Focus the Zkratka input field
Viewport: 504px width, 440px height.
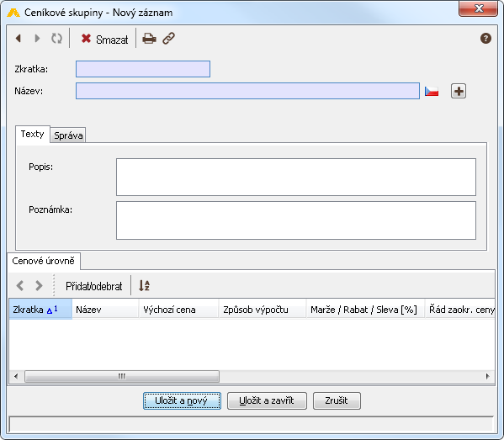coord(143,69)
